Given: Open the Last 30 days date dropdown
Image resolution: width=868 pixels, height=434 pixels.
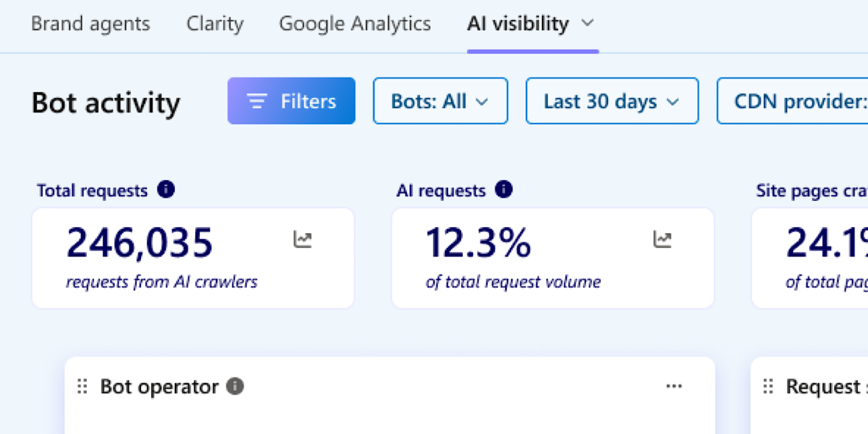Looking at the screenshot, I should click(612, 101).
